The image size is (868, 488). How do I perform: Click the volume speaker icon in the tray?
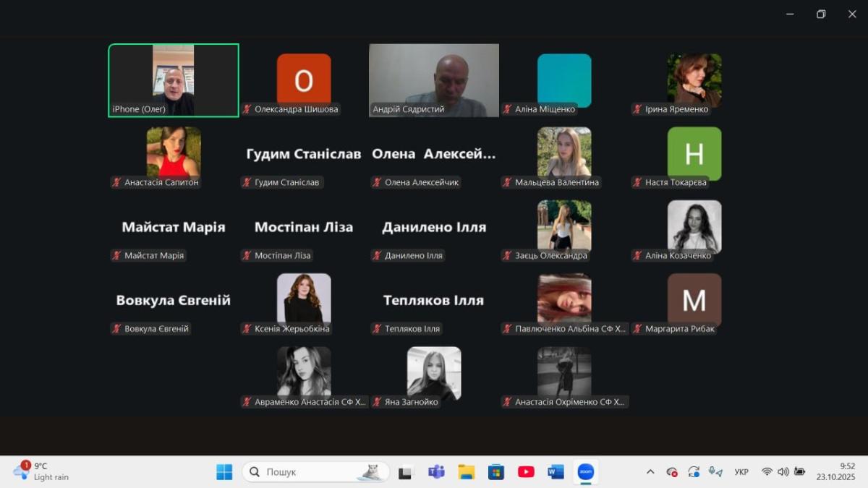click(x=783, y=472)
